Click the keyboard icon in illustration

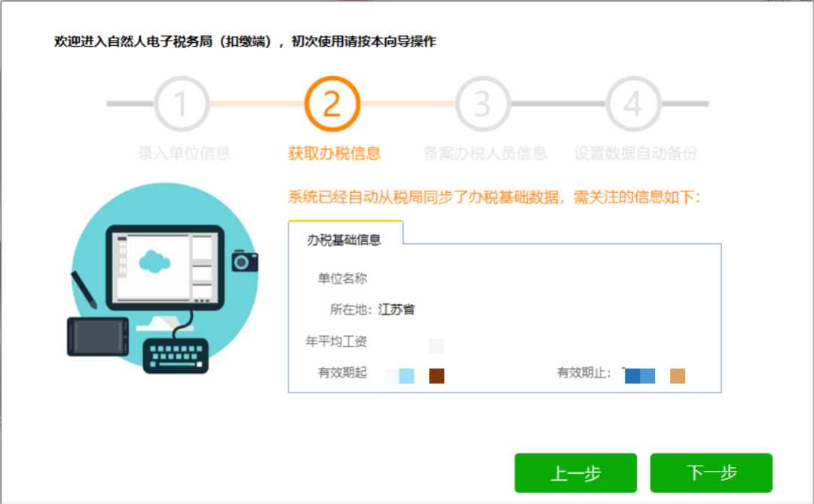[x=175, y=353]
